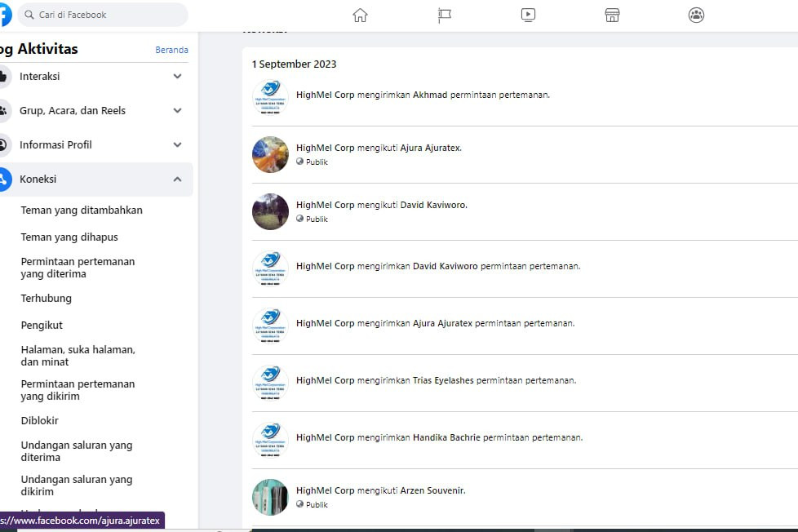Click HighMel Corp avatar in Handika Bachrie row

[x=270, y=440]
